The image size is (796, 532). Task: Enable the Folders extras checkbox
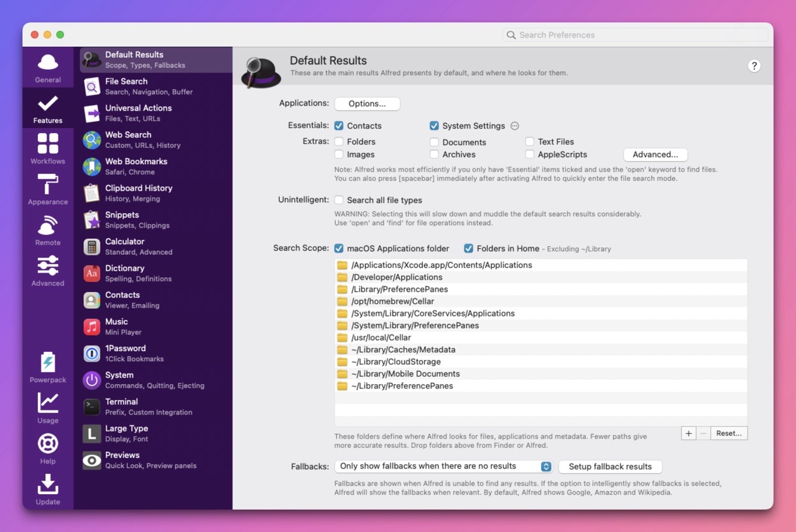(x=339, y=142)
